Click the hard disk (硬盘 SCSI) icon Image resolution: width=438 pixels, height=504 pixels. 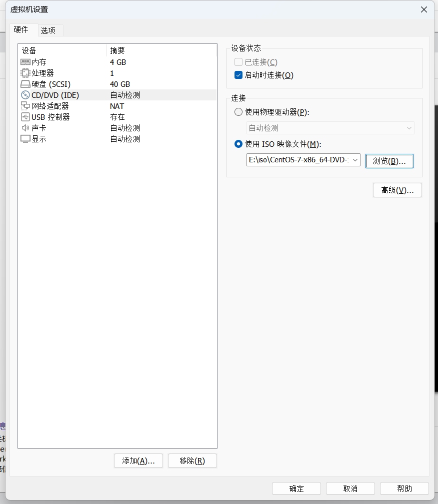(x=25, y=84)
